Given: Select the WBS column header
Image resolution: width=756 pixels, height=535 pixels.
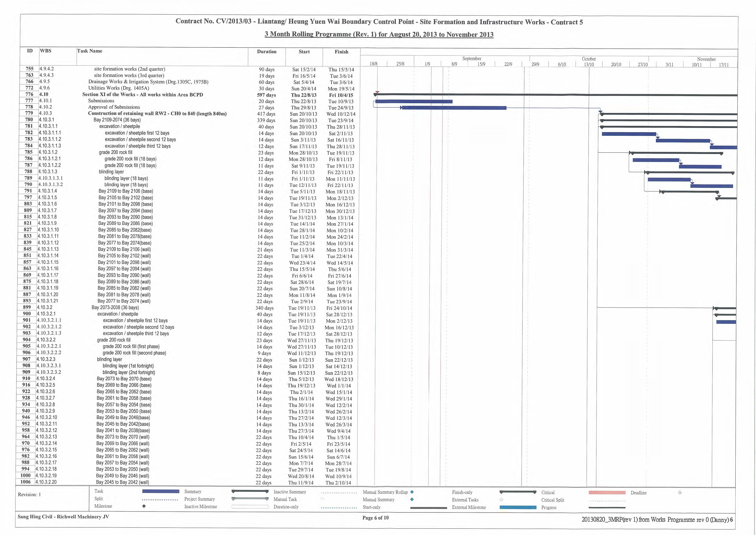Looking at the screenshot, I should tap(45, 51).
